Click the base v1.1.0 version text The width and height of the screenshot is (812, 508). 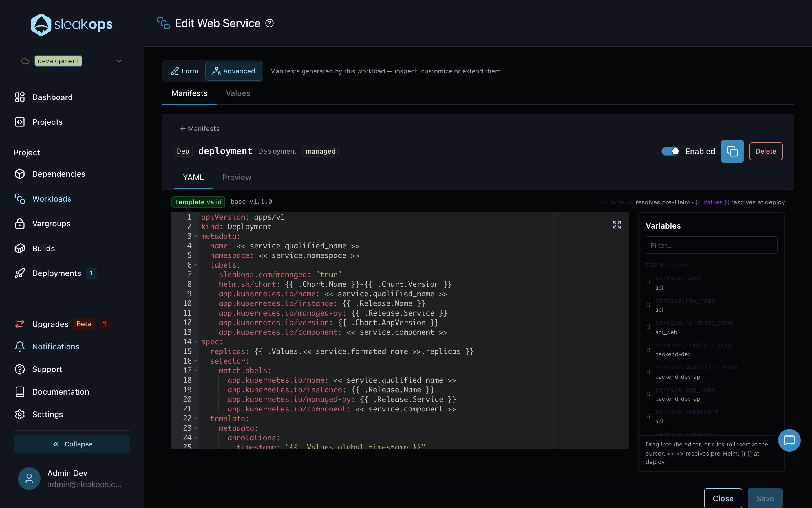coord(251,202)
